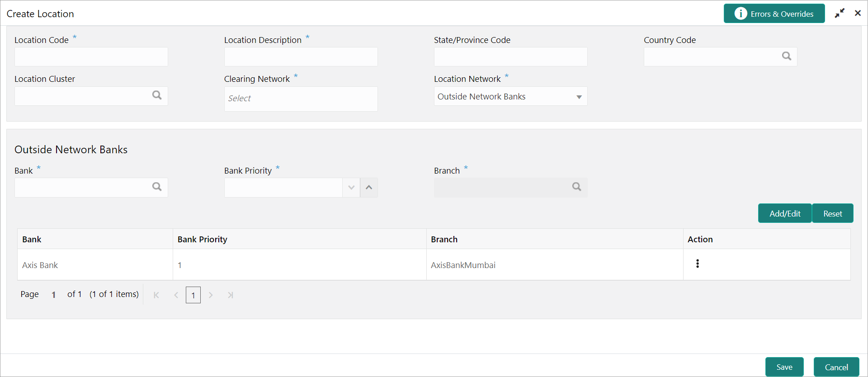The image size is (868, 377).
Task: Jump to the first page arrow
Action: click(x=156, y=295)
